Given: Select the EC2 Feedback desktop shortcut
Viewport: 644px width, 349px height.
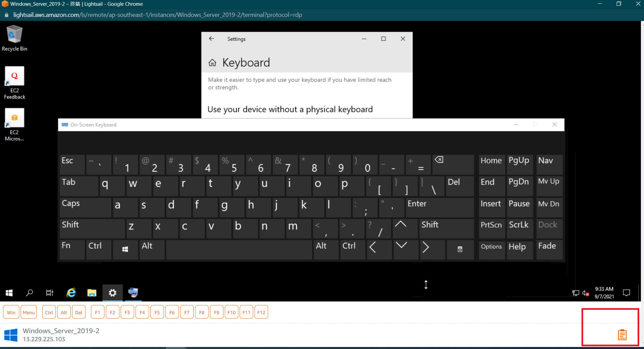Looking at the screenshot, I should point(15,83).
